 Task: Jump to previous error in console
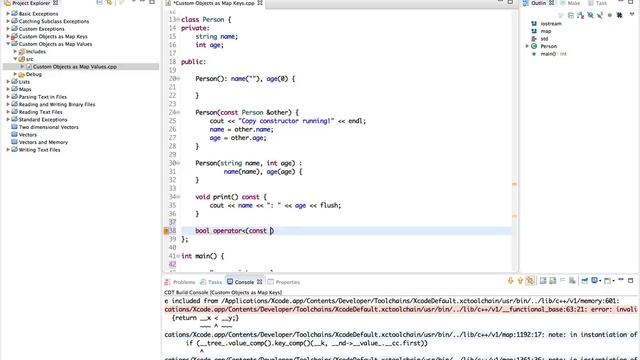coord(520,281)
